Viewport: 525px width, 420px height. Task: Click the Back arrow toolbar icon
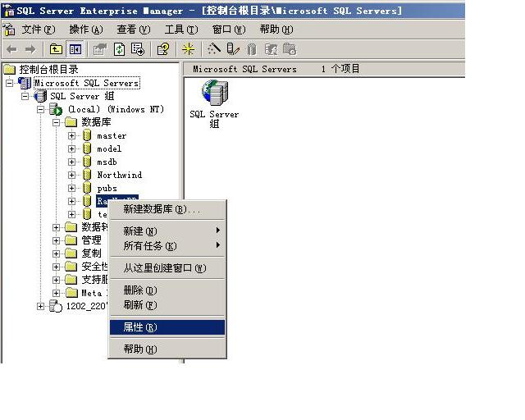pyautogui.click(x=11, y=49)
